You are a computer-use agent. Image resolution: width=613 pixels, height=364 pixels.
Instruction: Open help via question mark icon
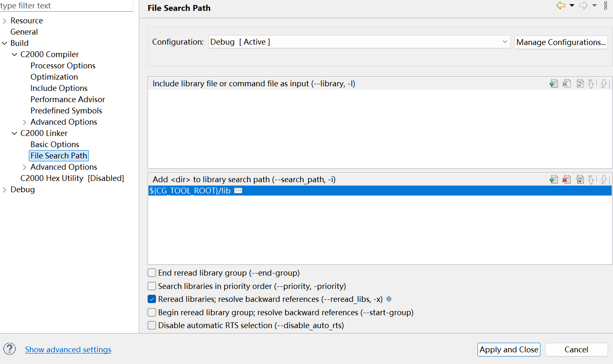(10, 349)
